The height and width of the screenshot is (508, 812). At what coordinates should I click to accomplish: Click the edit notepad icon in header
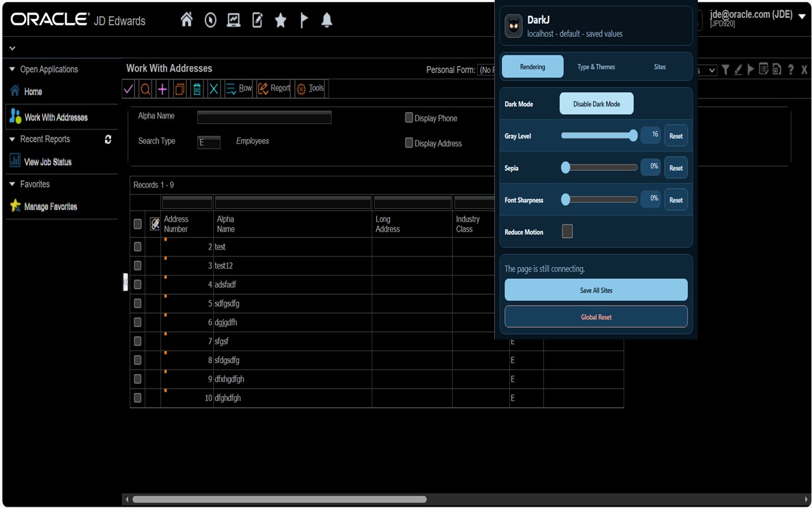(258, 20)
